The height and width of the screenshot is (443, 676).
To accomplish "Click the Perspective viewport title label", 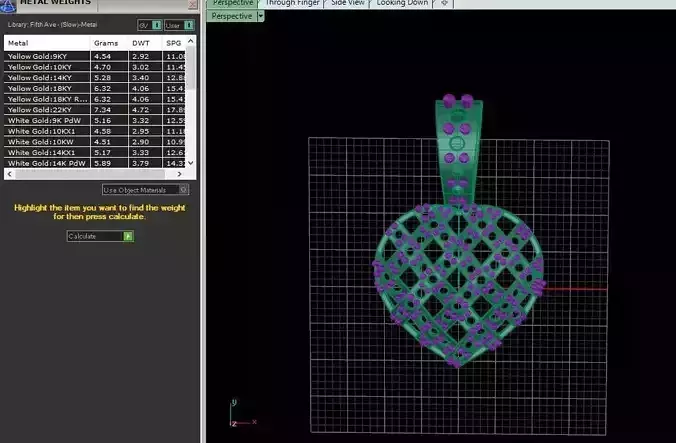I will 232,16.
